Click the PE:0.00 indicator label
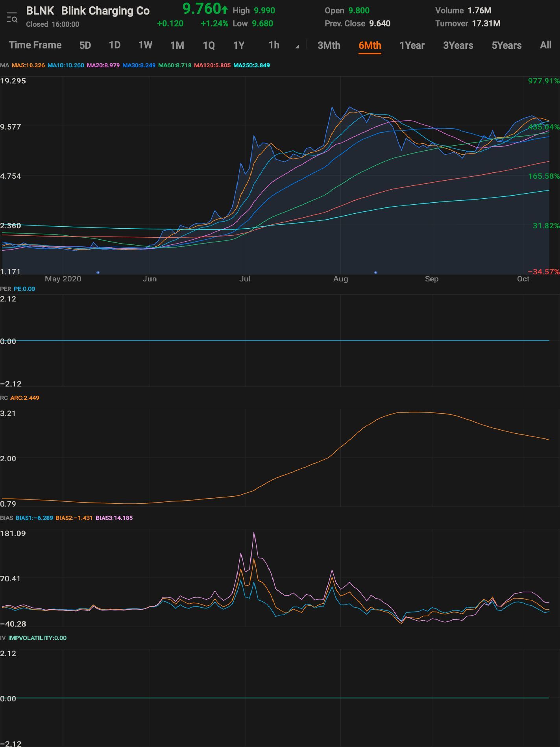This screenshot has width=560, height=747. [x=24, y=289]
